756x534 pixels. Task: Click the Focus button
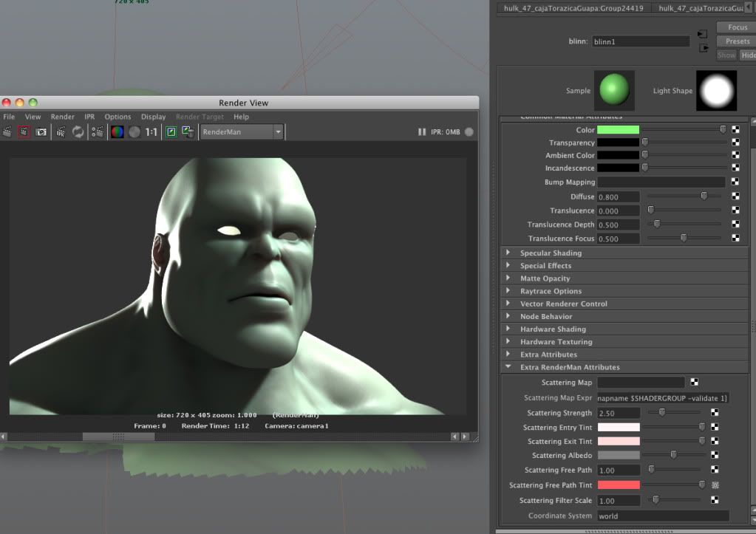(x=737, y=27)
